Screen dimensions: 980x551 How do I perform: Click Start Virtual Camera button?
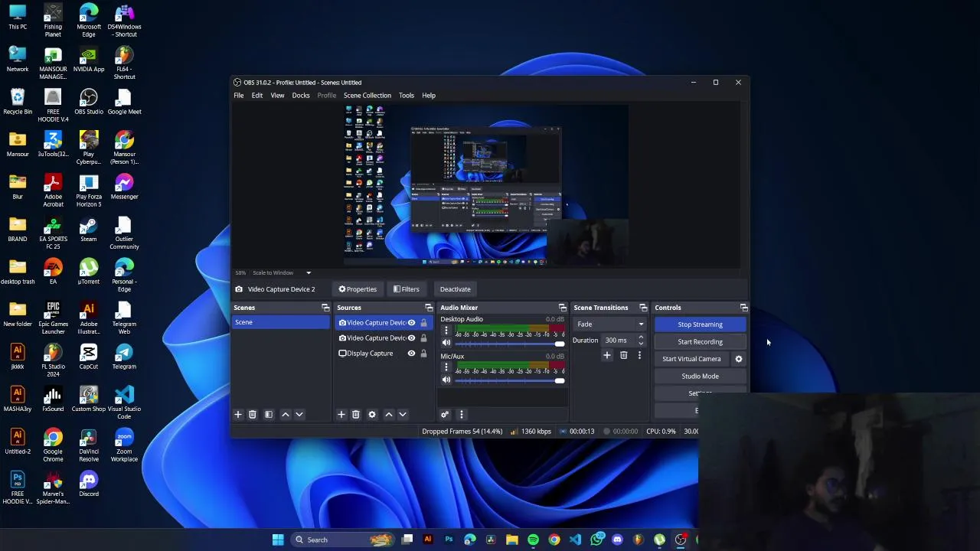point(691,359)
